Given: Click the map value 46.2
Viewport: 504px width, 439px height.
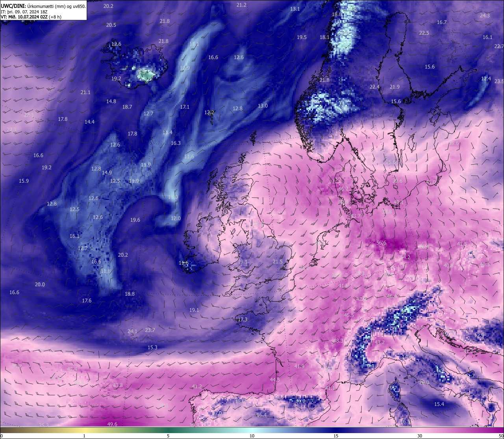Looking at the screenshot, I should click(343, 189).
